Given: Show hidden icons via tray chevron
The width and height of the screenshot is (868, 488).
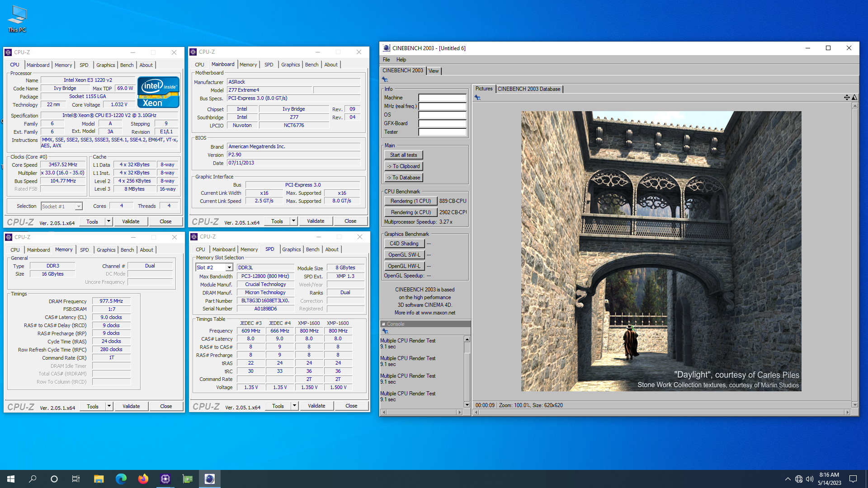Looking at the screenshot, I should [x=788, y=479].
